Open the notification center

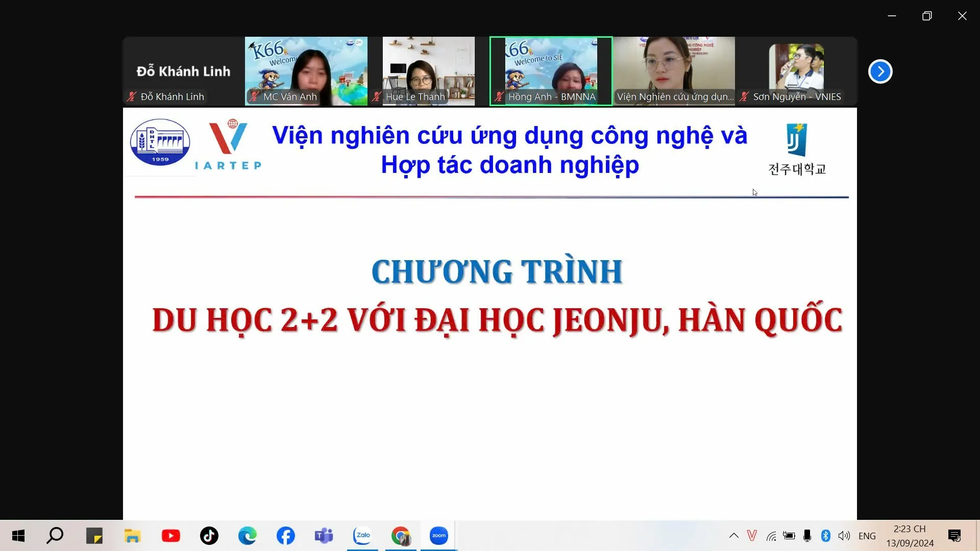coord(955,536)
